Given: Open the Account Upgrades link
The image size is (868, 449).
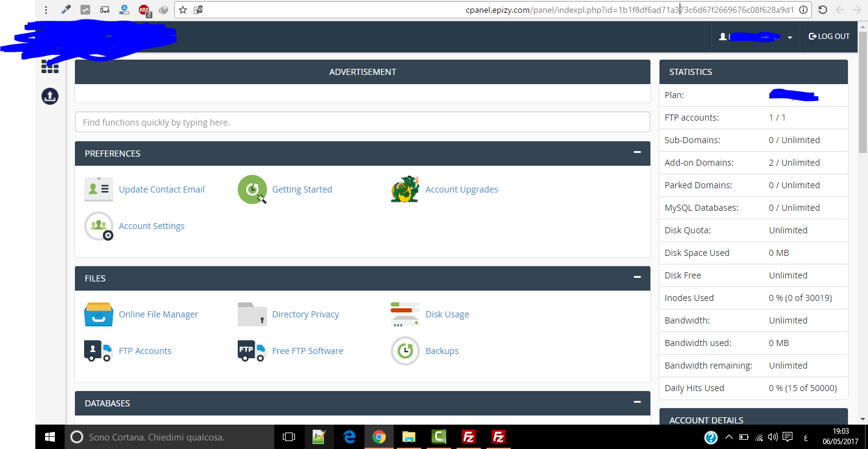Looking at the screenshot, I should click(461, 189).
